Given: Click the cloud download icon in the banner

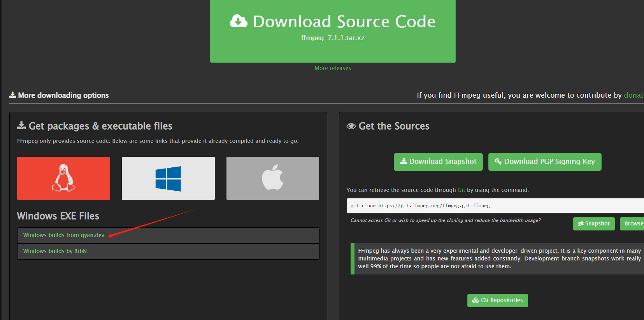Looking at the screenshot, I should coord(239,21).
